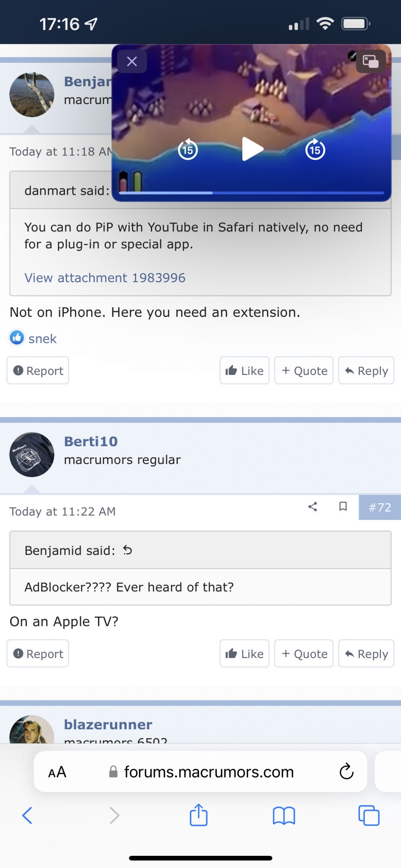Play the picture-in-picture video
The height and width of the screenshot is (868, 401).
tap(252, 149)
